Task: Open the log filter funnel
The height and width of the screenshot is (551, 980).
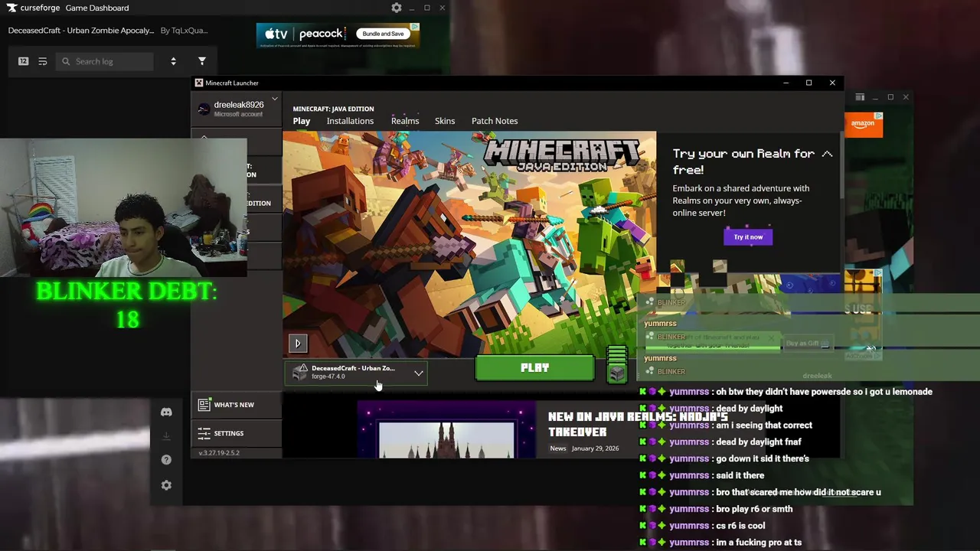Action: (x=202, y=61)
